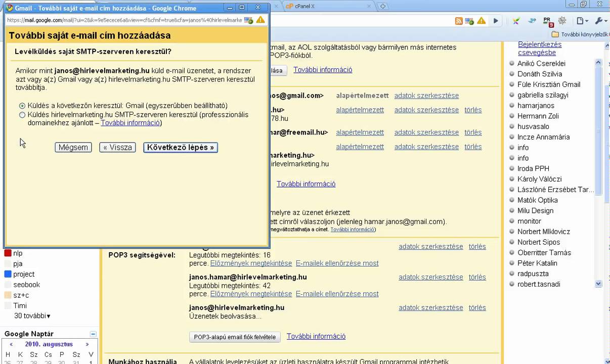Click the page-with-green-arrow icon in the popup address bar
This screenshot has width=610, height=364.
tap(248, 20)
